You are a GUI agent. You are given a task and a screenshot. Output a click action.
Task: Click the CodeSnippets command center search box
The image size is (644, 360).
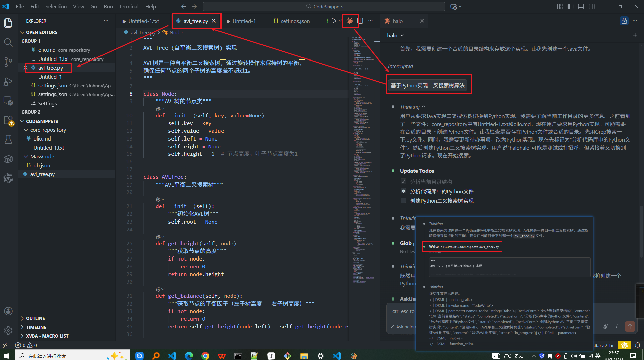324,6
